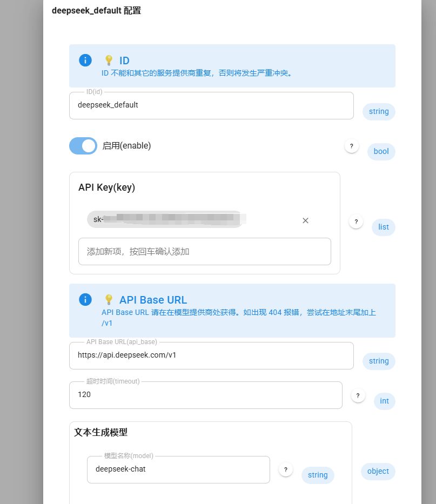Click the string type chip beside ID field

(379, 111)
